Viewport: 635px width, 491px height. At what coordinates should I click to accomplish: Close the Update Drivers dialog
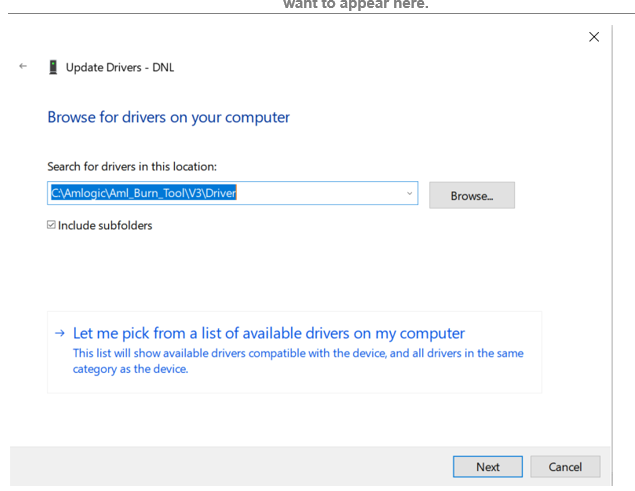(594, 37)
